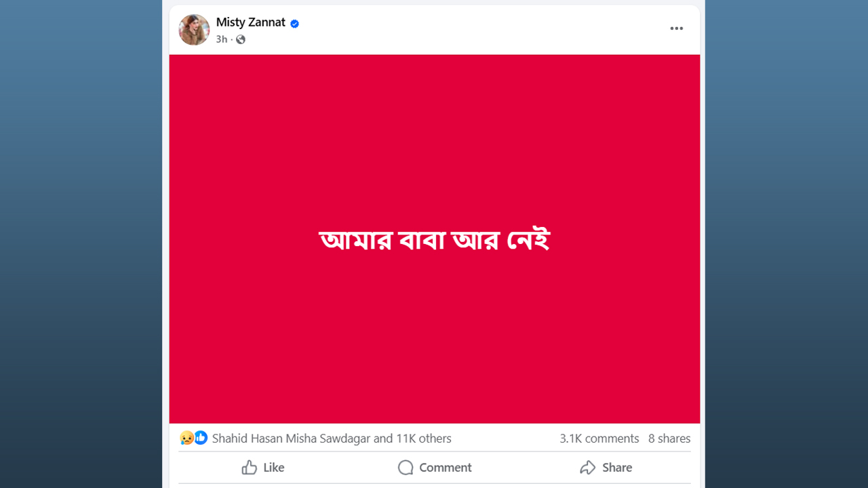Click the white Bengali text in post

434,241
